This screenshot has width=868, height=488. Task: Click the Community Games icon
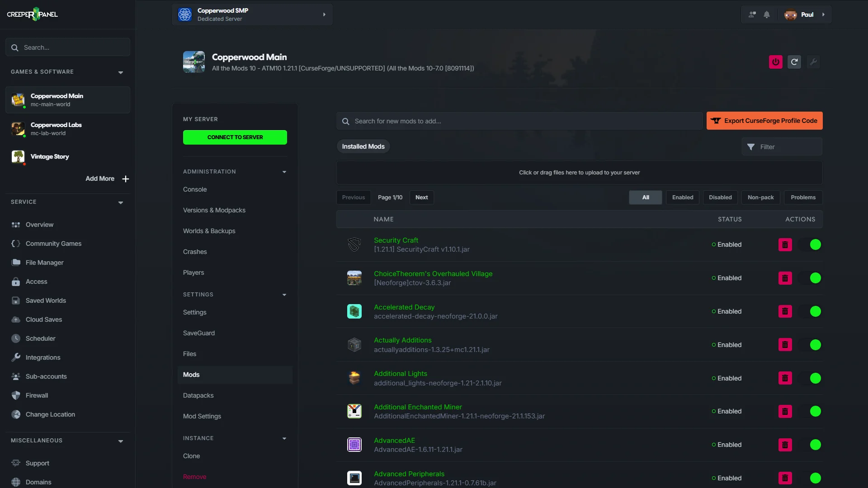16,244
